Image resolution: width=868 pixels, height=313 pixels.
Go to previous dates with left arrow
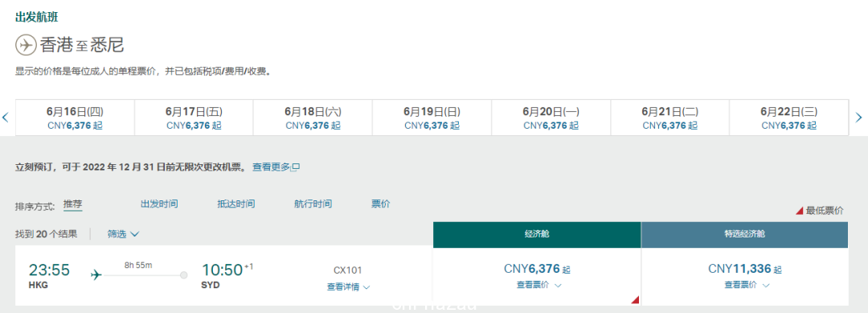coord(5,117)
